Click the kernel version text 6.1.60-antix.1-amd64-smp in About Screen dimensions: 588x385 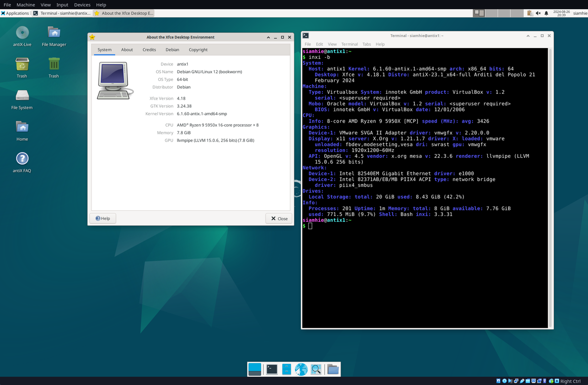(x=202, y=114)
